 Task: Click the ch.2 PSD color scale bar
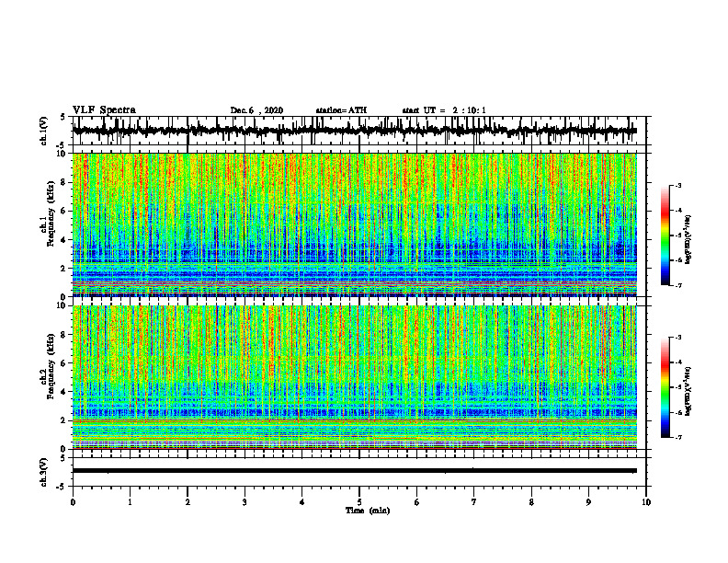coord(665,387)
